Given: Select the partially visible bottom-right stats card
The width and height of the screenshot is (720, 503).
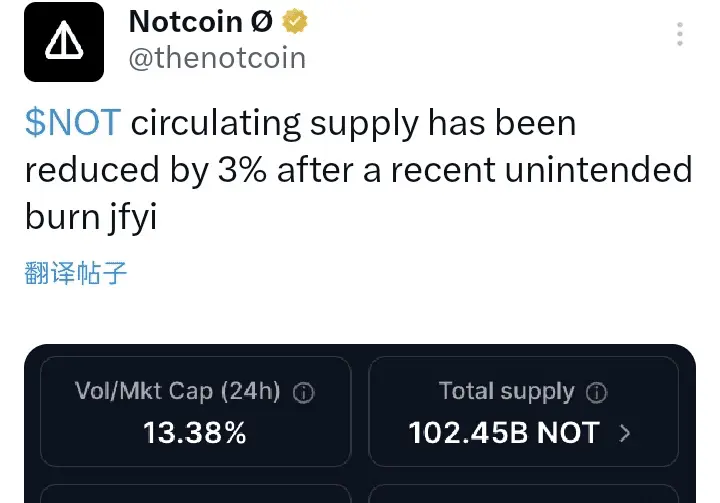Looking at the screenshot, I should tap(523, 494).
